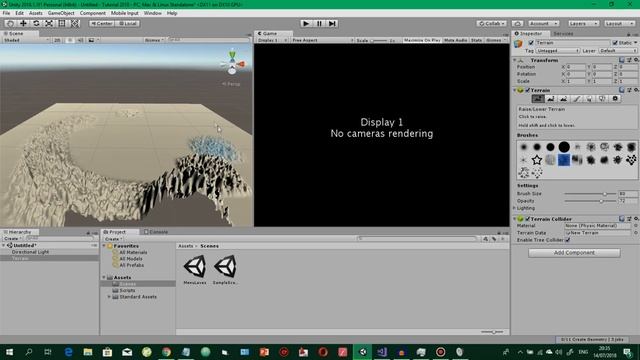
Task: Open the Terrain Settings tool
Action: point(615,99)
